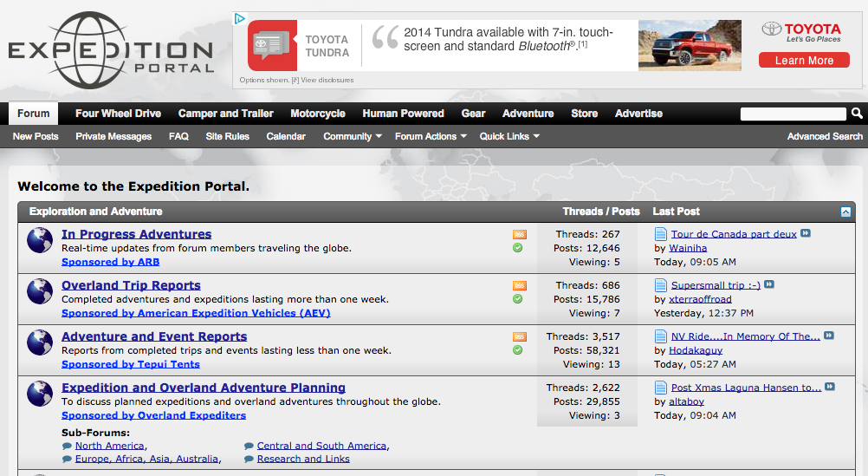Click the AdChoices icon on Toyota ad
868x476 pixels.
241,18
